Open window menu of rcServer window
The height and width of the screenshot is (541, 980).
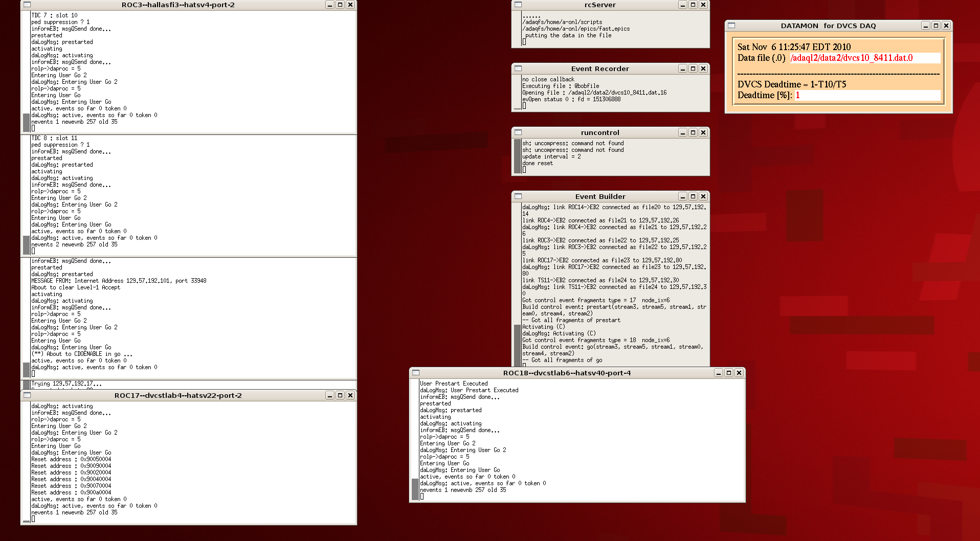click(x=518, y=5)
